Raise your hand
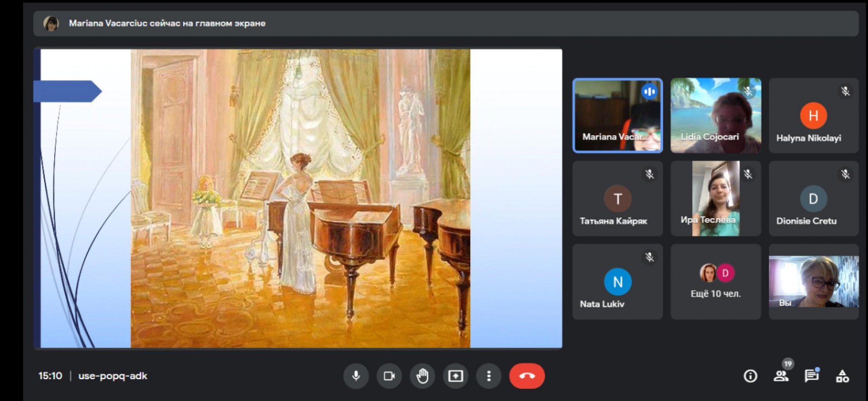This screenshot has width=868, height=401. [x=422, y=376]
